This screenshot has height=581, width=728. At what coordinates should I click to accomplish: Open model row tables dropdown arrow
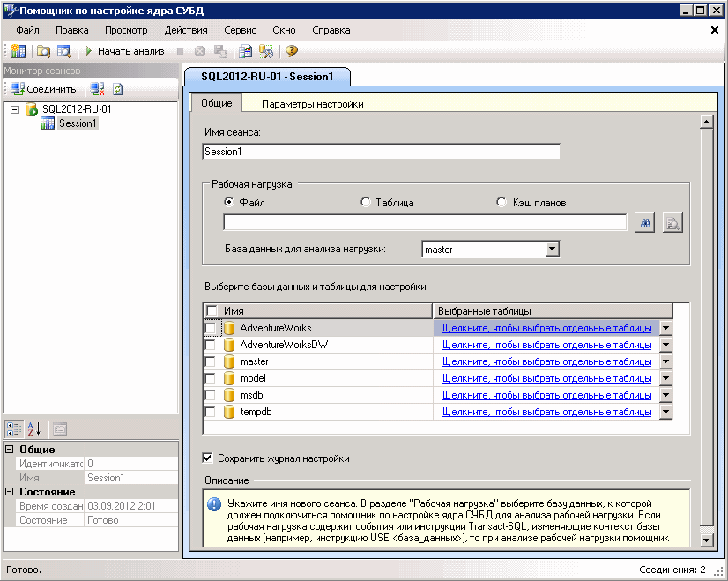665,378
